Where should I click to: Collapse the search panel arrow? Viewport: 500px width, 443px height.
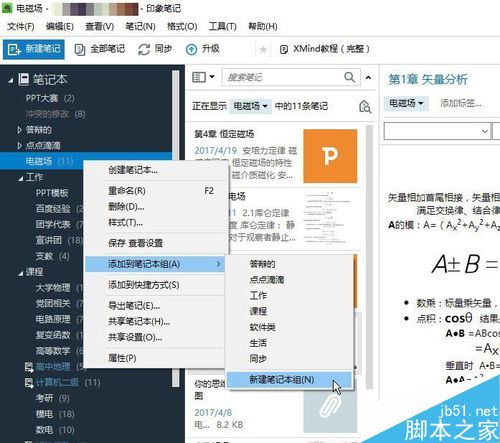[368, 78]
